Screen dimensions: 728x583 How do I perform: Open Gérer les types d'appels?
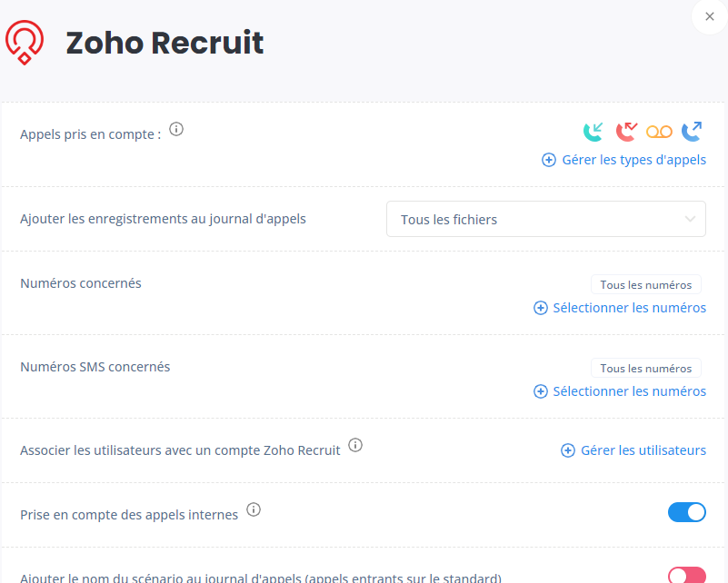pos(624,160)
